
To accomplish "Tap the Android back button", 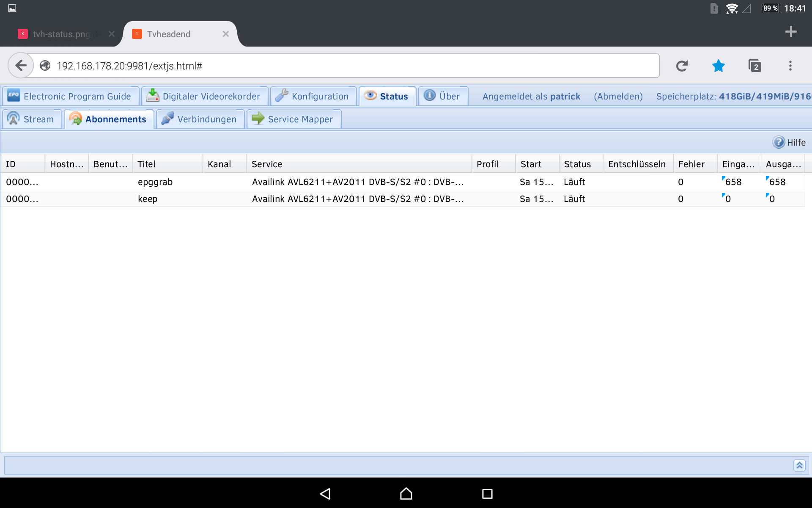I will [325, 494].
